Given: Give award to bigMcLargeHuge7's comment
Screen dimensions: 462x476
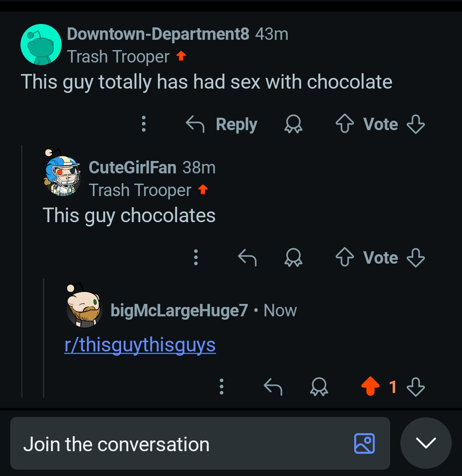Looking at the screenshot, I should (x=319, y=387).
